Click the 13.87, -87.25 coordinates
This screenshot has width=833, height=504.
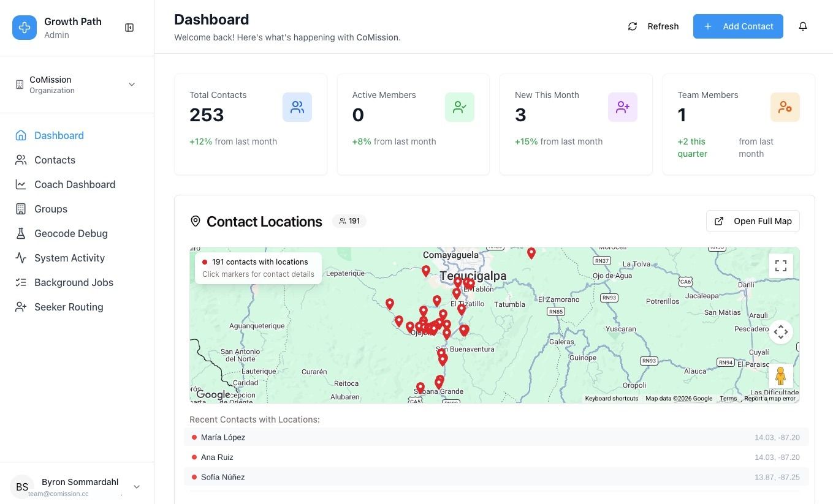coord(777,477)
